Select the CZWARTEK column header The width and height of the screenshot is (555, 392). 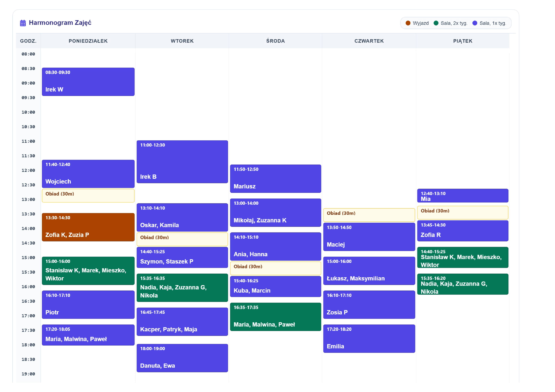[369, 41]
